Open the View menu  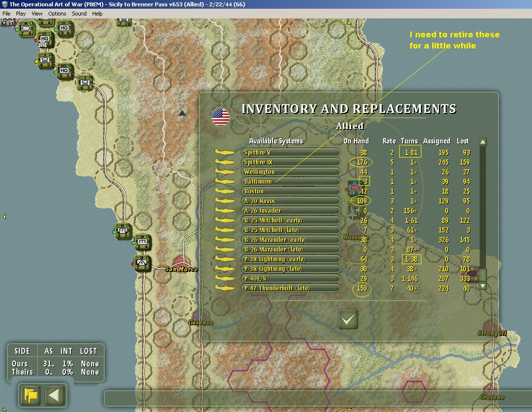point(37,14)
